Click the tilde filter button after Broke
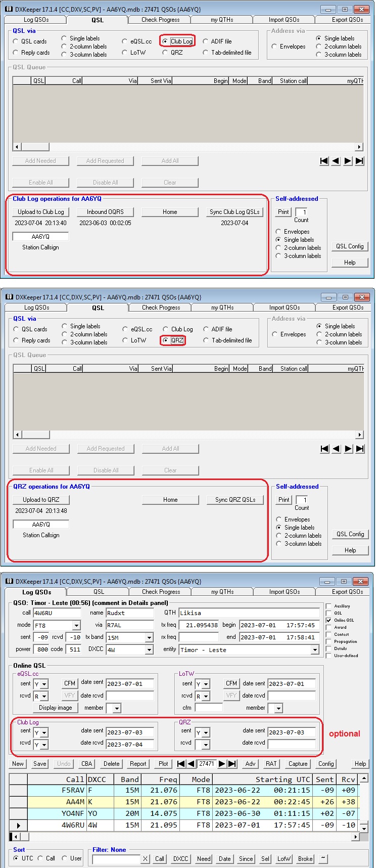The width and height of the screenshot is (376, 868). [x=323, y=858]
